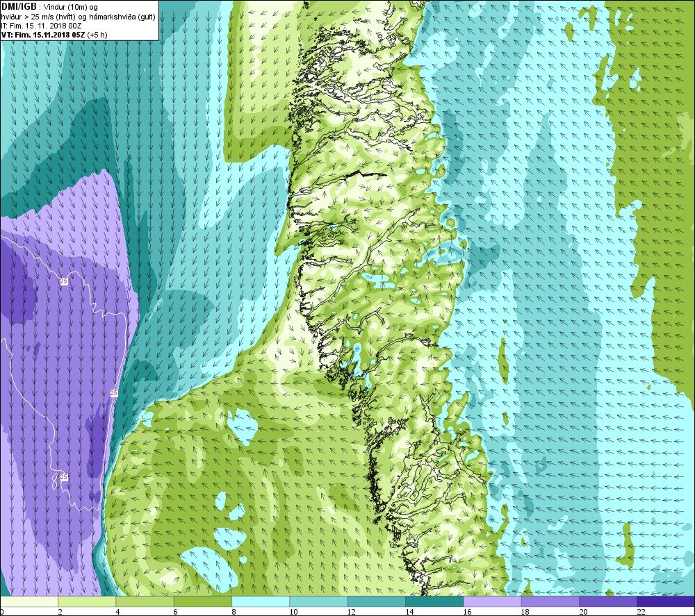Image resolution: width=695 pixels, height=616 pixels.
Task: Click the uppermost '25' gust contour label
Action: (x=64, y=281)
